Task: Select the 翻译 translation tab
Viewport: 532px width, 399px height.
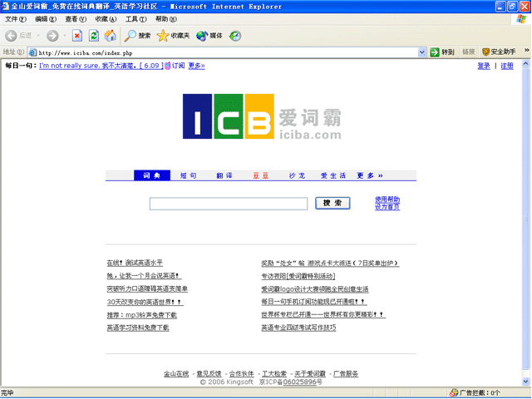Action: tap(224, 175)
